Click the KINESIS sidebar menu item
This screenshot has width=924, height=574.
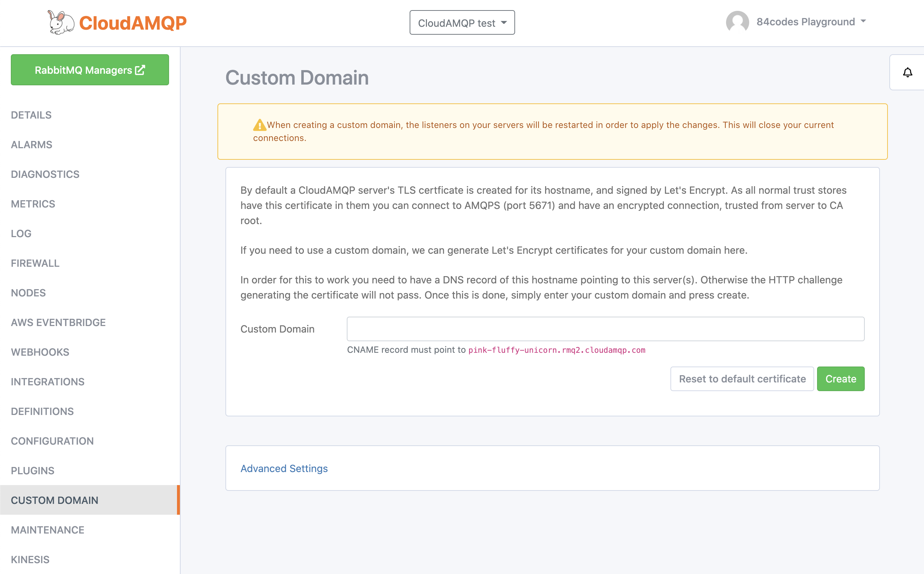(x=30, y=560)
